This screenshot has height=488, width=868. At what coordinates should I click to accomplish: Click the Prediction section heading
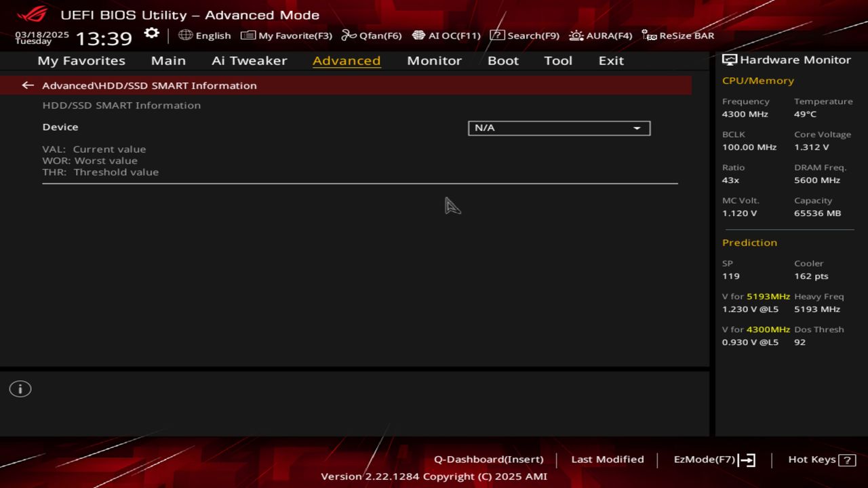pos(749,243)
